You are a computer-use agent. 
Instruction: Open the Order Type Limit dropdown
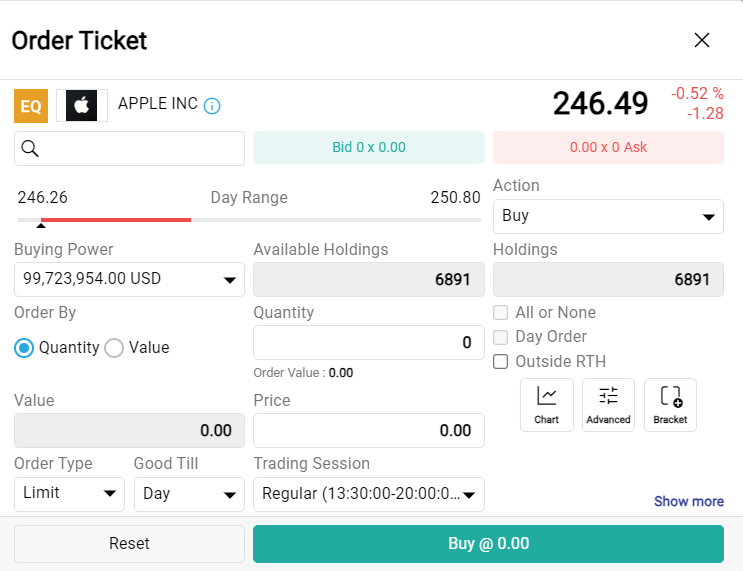click(x=69, y=493)
